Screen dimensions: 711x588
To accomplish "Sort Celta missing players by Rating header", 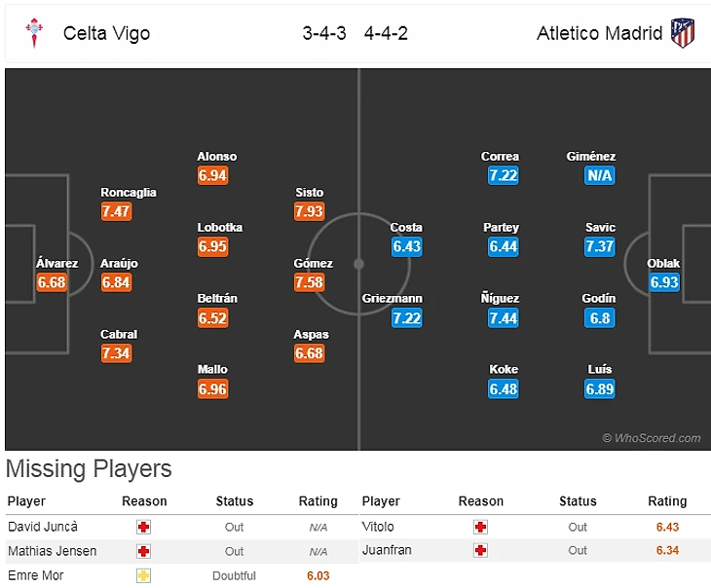I will tap(318, 501).
